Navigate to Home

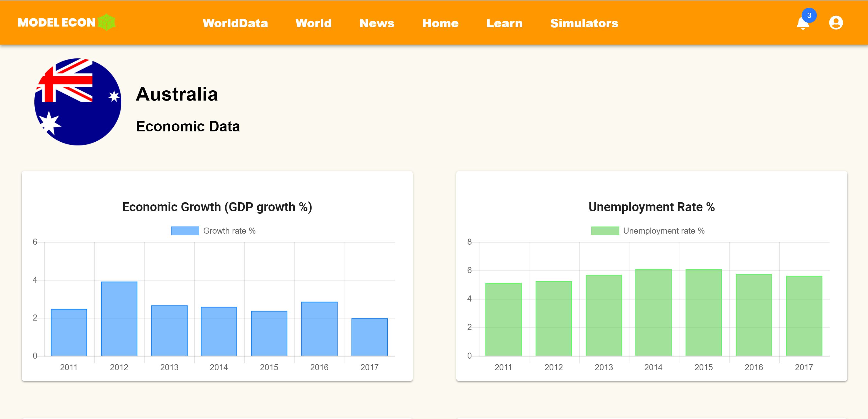click(x=440, y=23)
